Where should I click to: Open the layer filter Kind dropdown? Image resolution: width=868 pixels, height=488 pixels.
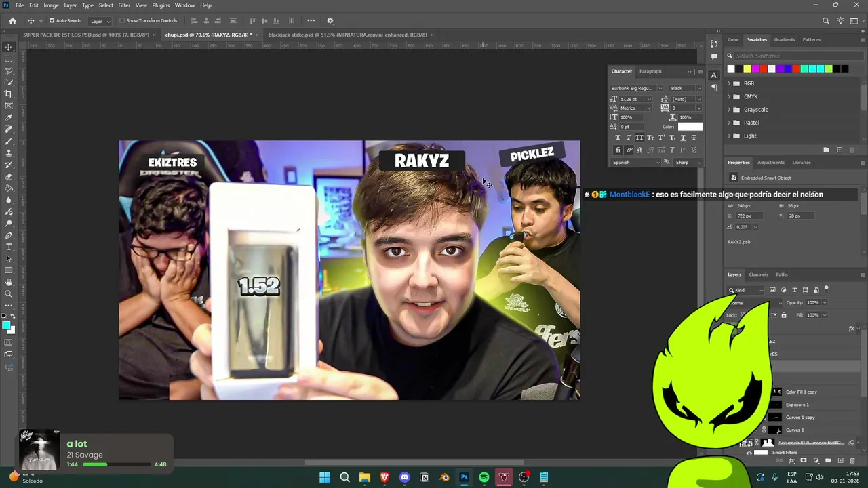(x=745, y=290)
